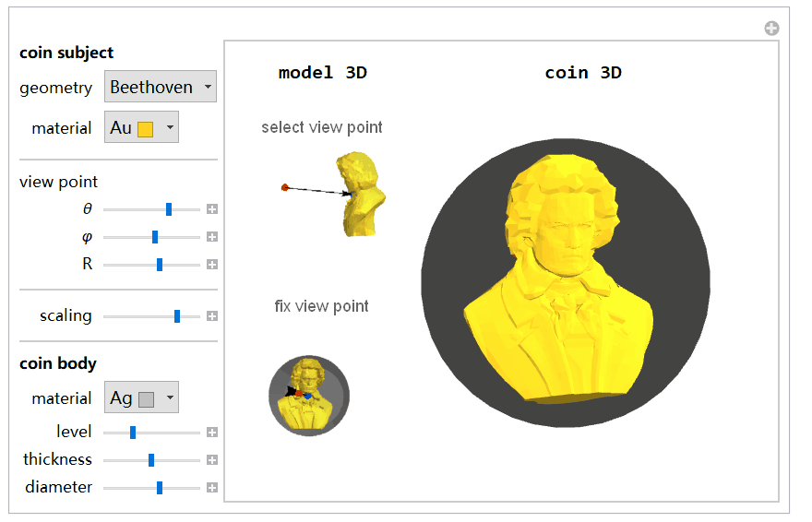Click the 'view point' label
812x522 pixels.
tap(58, 182)
